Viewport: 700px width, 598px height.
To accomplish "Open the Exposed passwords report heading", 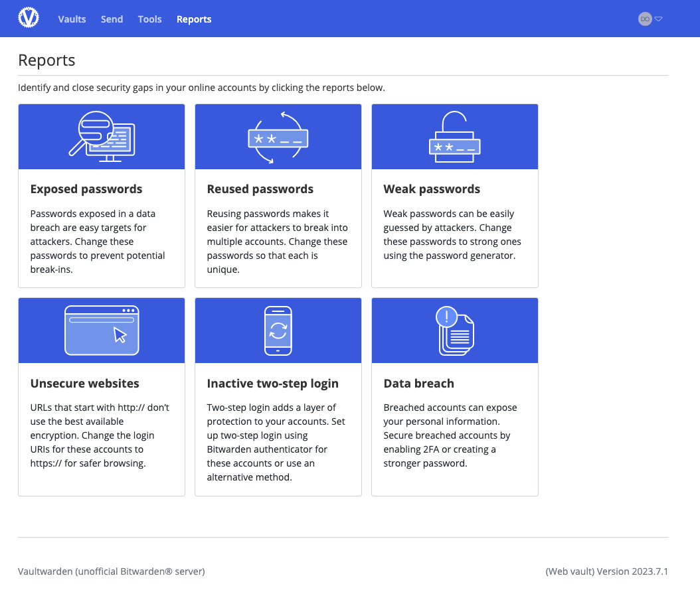I will (86, 189).
